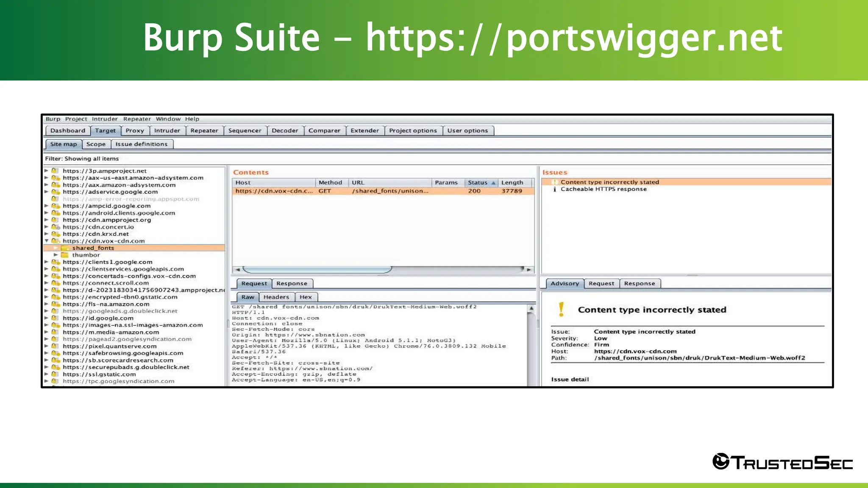Click the Status column sort arrow
The image size is (868, 488).
(x=493, y=183)
